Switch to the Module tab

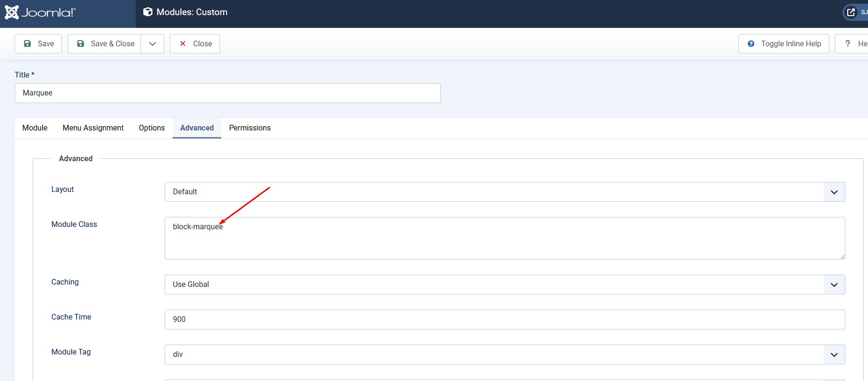click(x=35, y=128)
